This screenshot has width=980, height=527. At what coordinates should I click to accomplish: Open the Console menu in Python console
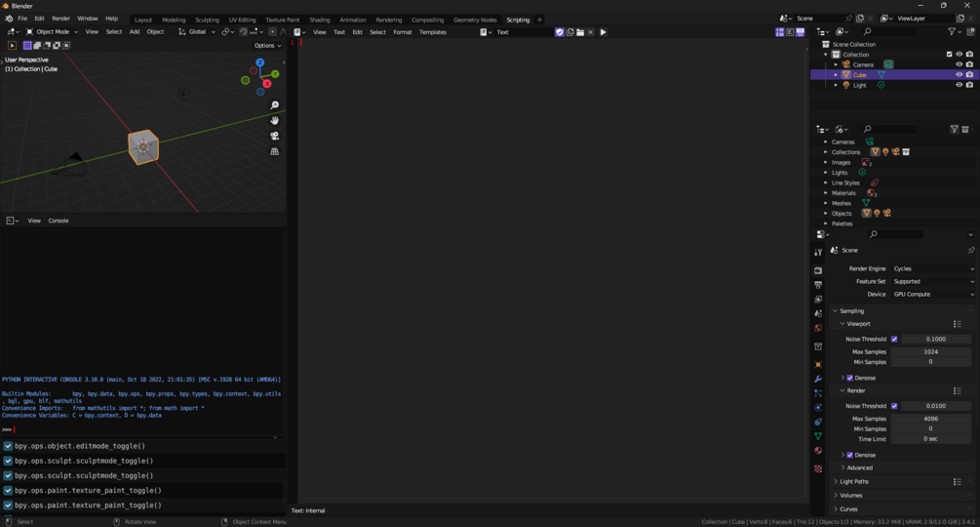click(59, 221)
